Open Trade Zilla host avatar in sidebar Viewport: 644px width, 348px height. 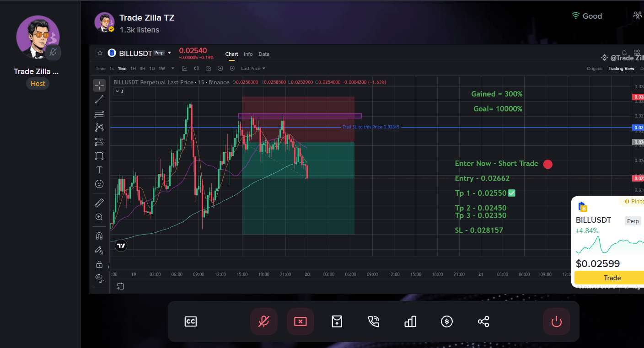(x=38, y=37)
